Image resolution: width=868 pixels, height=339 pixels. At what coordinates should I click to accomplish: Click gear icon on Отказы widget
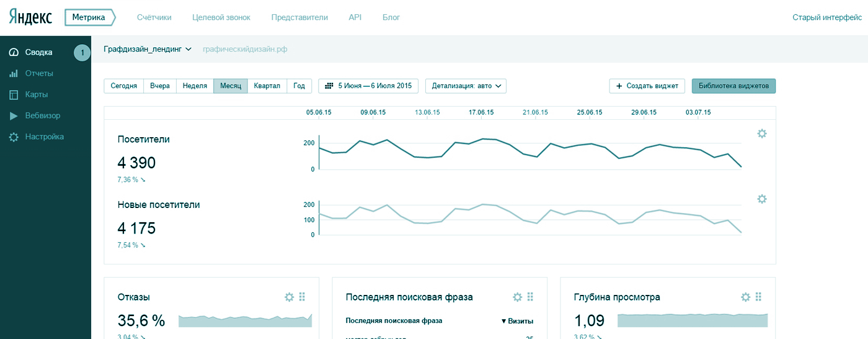click(x=289, y=297)
